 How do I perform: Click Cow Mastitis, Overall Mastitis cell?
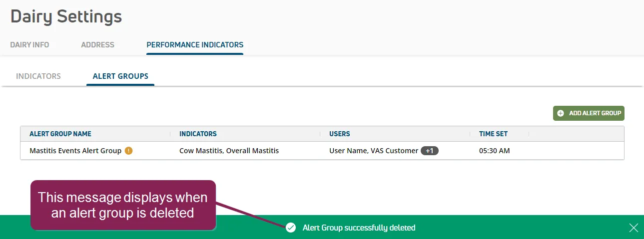(229, 151)
